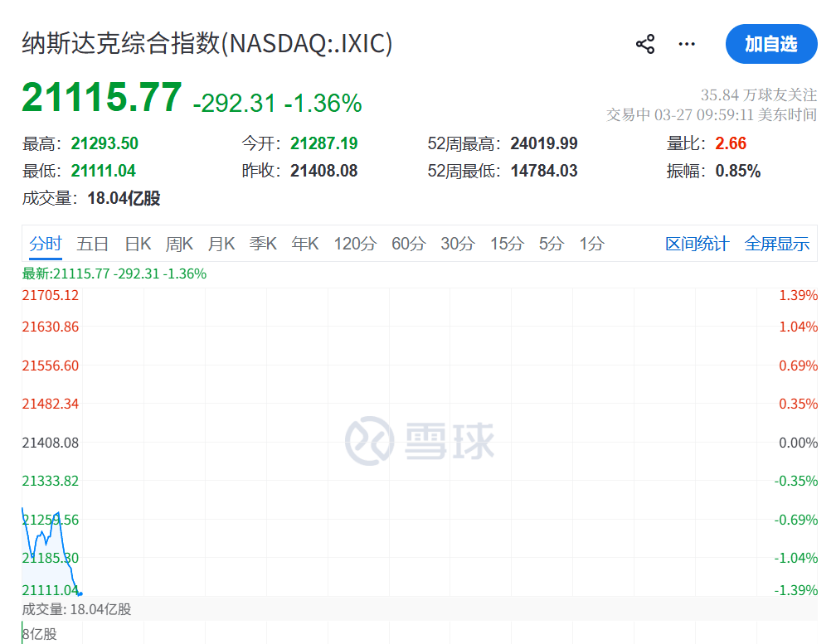Click the share icon
This screenshot has height=644, width=836.
tap(644, 44)
